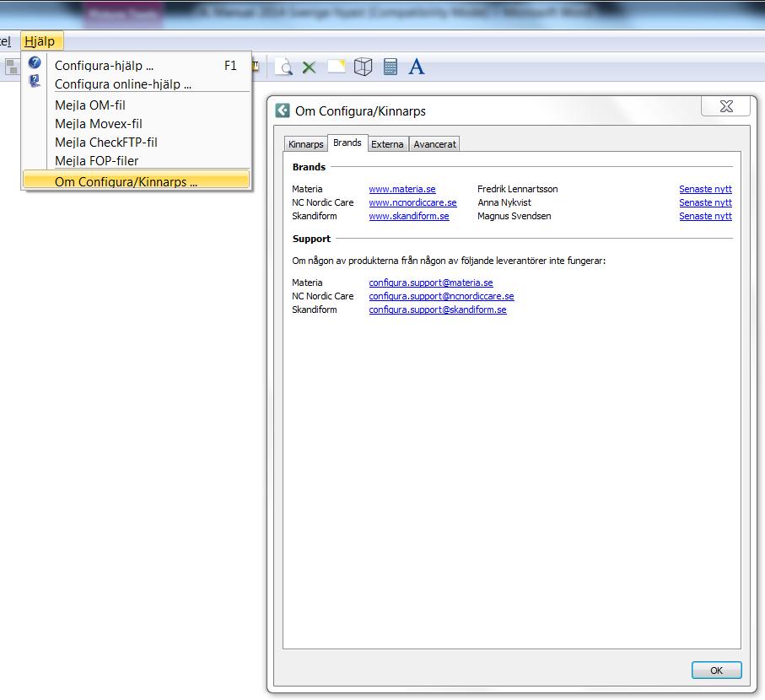Open the www.ncnordiccare.se link
This screenshot has height=700, width=765.
pyautogui.click(x=412, y=202)
